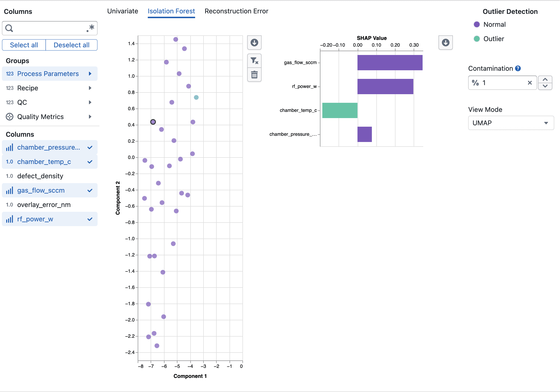The width and height of the screenshot is (560, 392).
Task: Click the Outlier legend label
Action: point(494,39)
